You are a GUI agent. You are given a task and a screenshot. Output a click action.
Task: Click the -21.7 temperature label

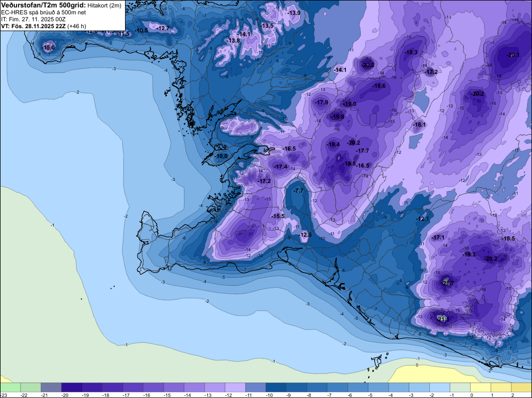click(447, 283)
